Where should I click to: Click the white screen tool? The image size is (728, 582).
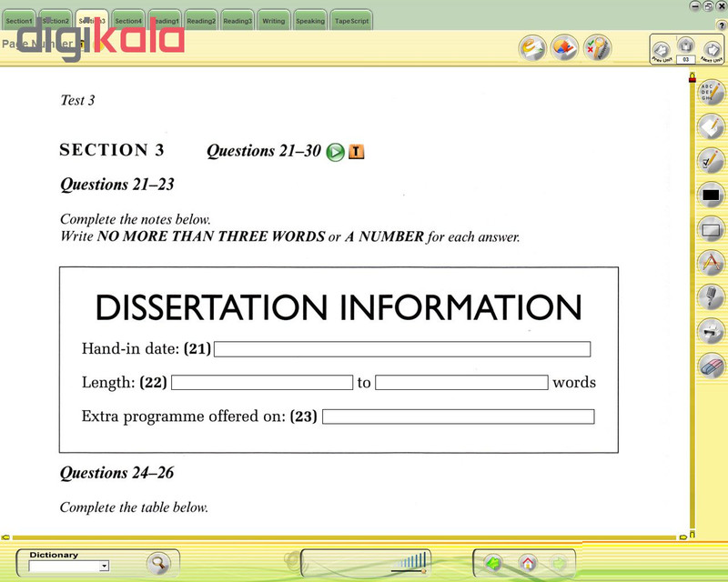[x=711, y=229]
